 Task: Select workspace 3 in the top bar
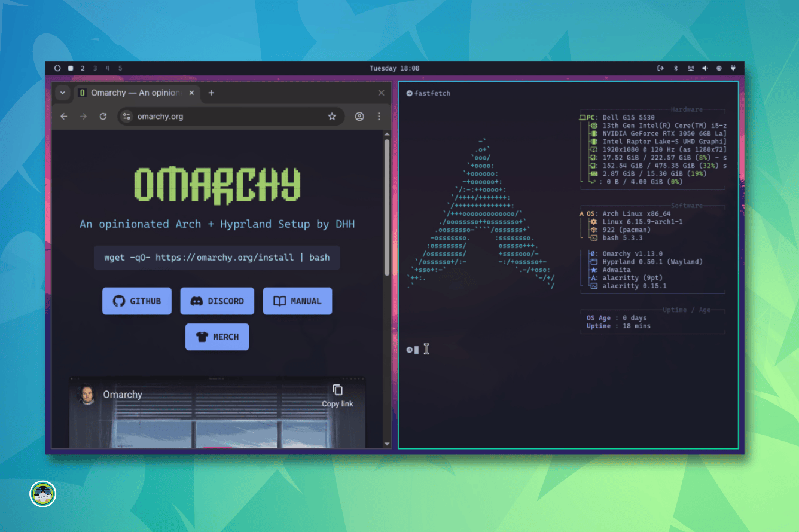click(94, 68)
